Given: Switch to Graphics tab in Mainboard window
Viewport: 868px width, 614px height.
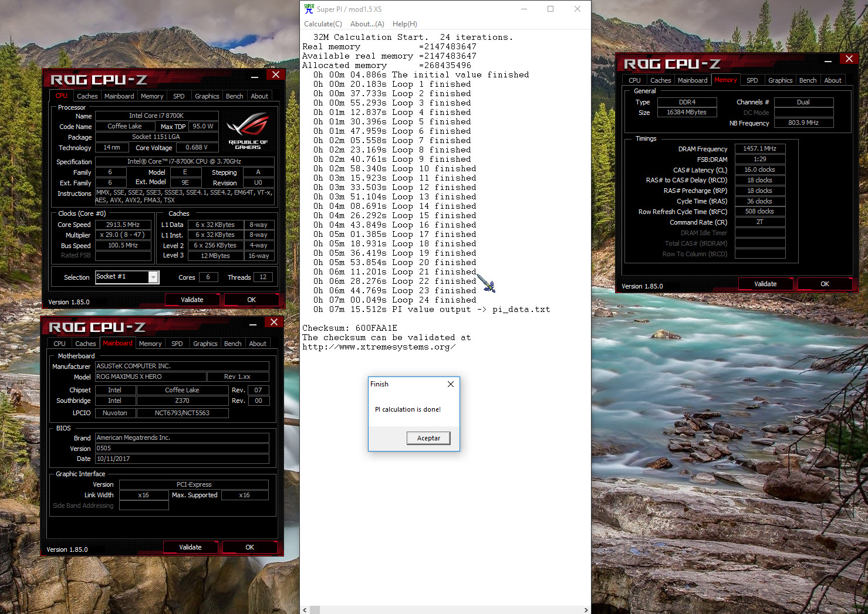Looking at the screenshot, I should (205, 344).
